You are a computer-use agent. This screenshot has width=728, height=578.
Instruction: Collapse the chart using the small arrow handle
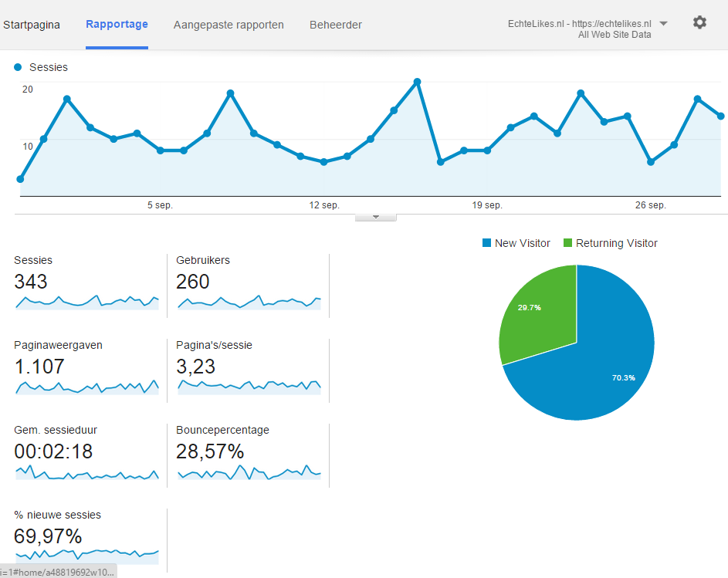coord(376,218)
